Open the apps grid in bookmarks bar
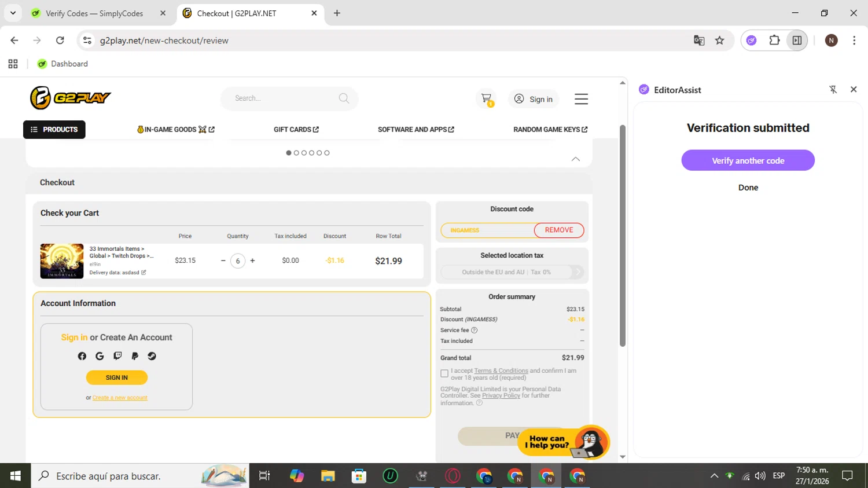Image resolution: width=868 pixels, height=488 pixels. (13, 64)
